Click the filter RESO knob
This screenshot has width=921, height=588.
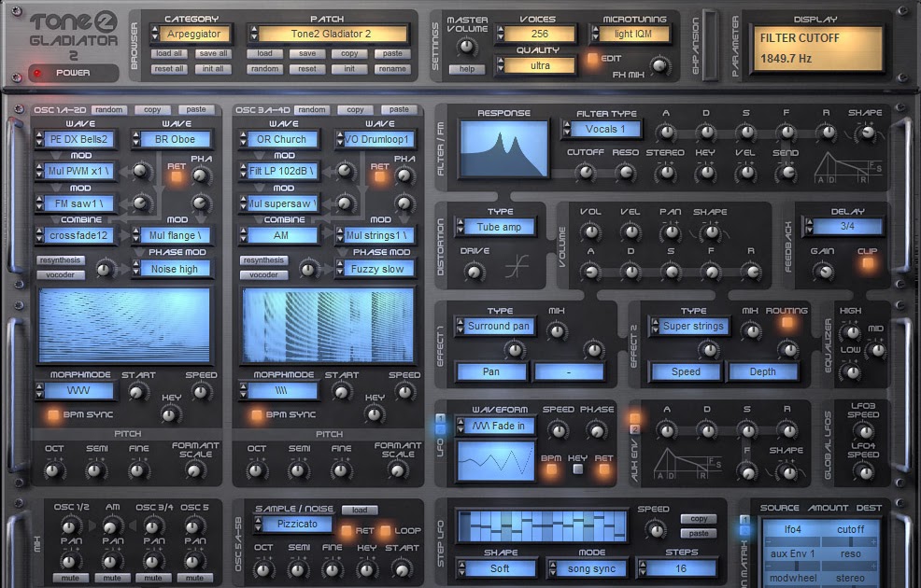coord(625,172)
